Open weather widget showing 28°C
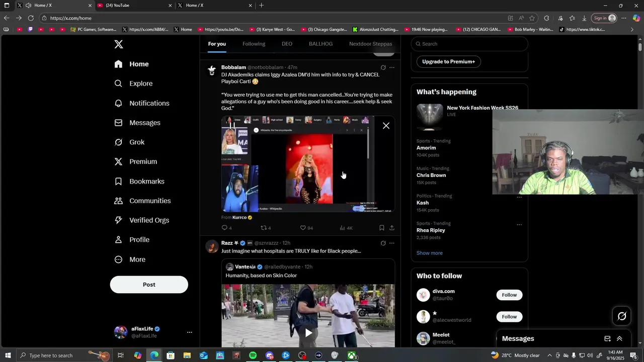644x362 pixels. click(x=515, y=355)
